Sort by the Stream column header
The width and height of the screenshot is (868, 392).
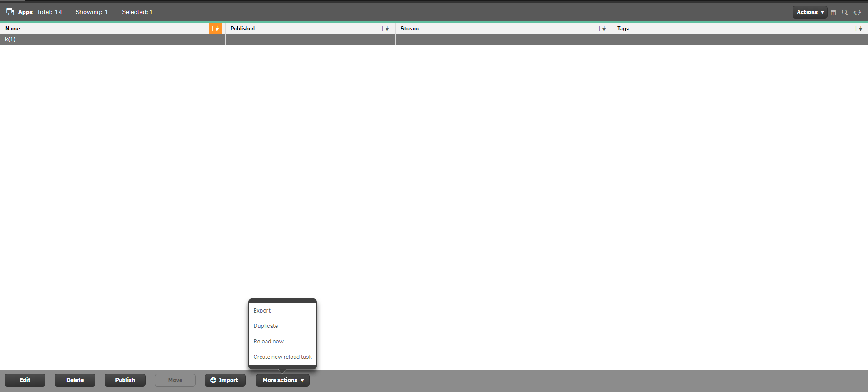click(410, 29)
